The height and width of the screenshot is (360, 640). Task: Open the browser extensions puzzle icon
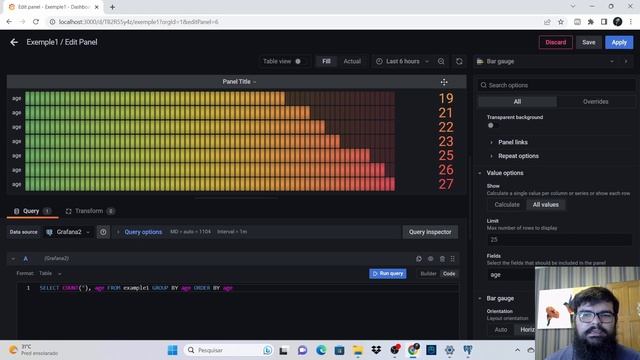click(591, 22)
